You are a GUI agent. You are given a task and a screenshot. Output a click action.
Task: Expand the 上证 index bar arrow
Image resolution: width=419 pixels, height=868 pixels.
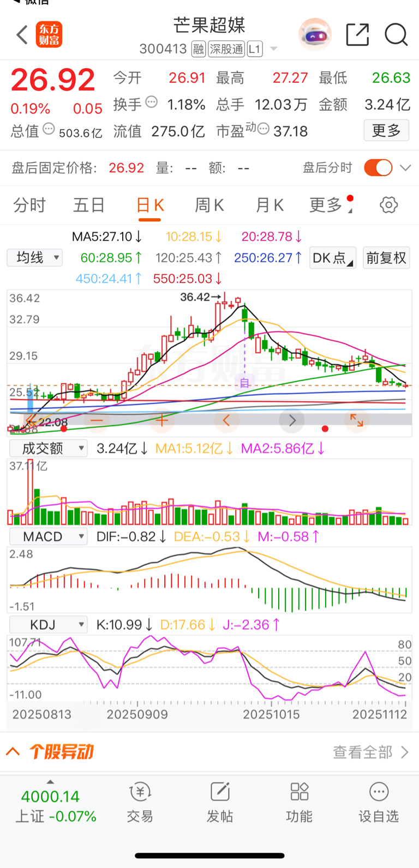pos(50,781)
